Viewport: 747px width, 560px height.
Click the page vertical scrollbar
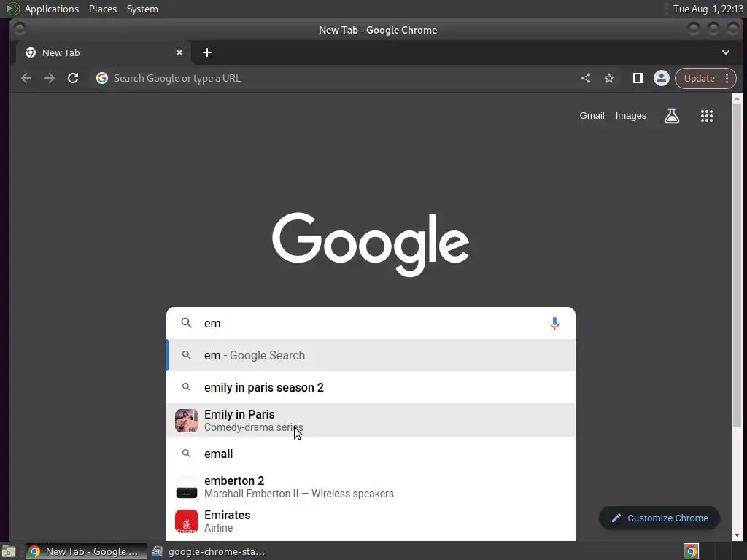[737, 265]
